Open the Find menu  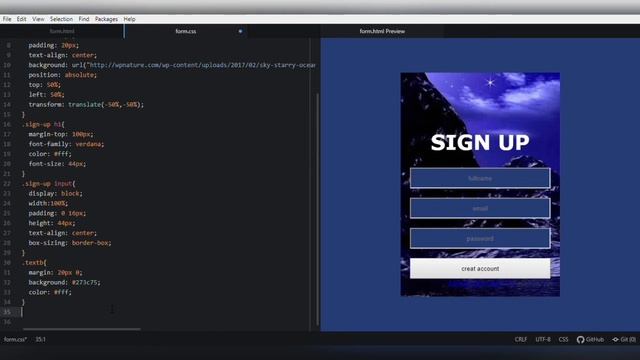pyautogui.click(x=84, y=19)
